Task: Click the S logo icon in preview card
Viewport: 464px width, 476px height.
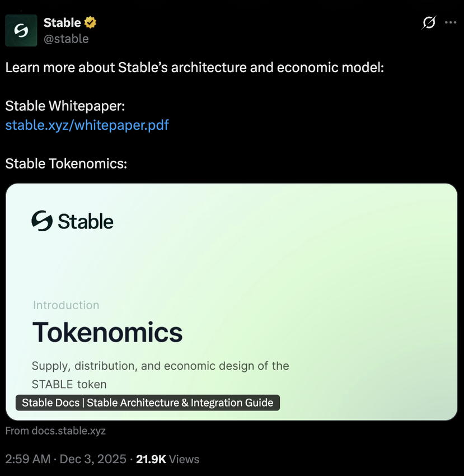Action: [x=42, y=221]
